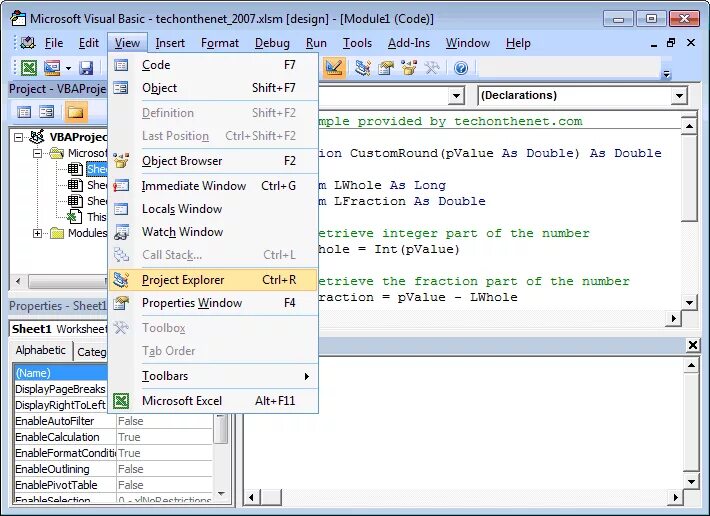Close the Immediate window pane

(692, 345)
